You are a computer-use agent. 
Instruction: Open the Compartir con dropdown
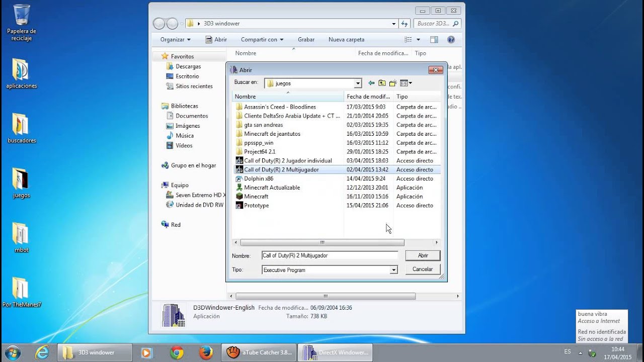pos(262,39)
